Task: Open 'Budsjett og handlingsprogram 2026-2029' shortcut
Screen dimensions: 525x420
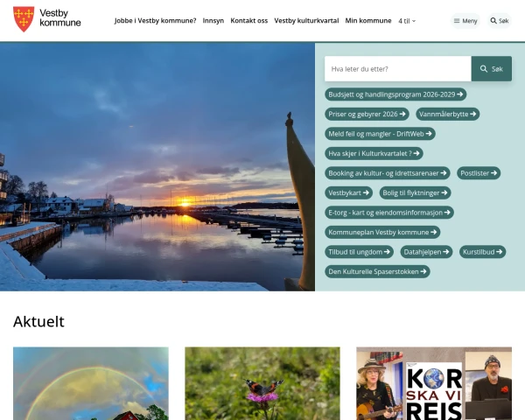Action: coord(395,94)
